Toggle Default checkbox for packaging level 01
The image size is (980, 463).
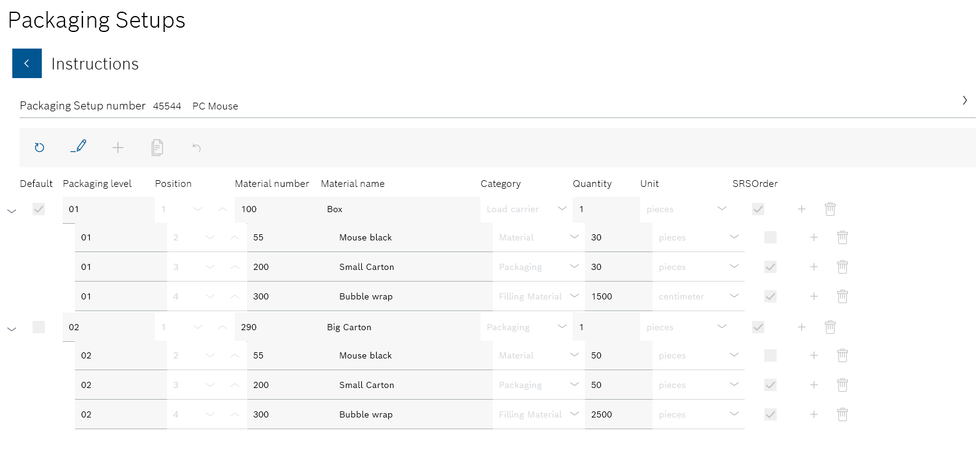[x=39, y=209]
